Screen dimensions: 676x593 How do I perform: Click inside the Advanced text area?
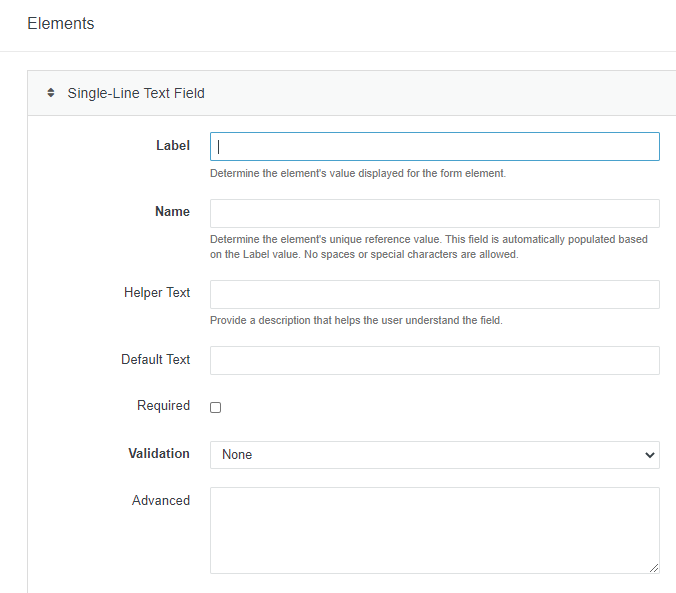(x=434, y=530)
